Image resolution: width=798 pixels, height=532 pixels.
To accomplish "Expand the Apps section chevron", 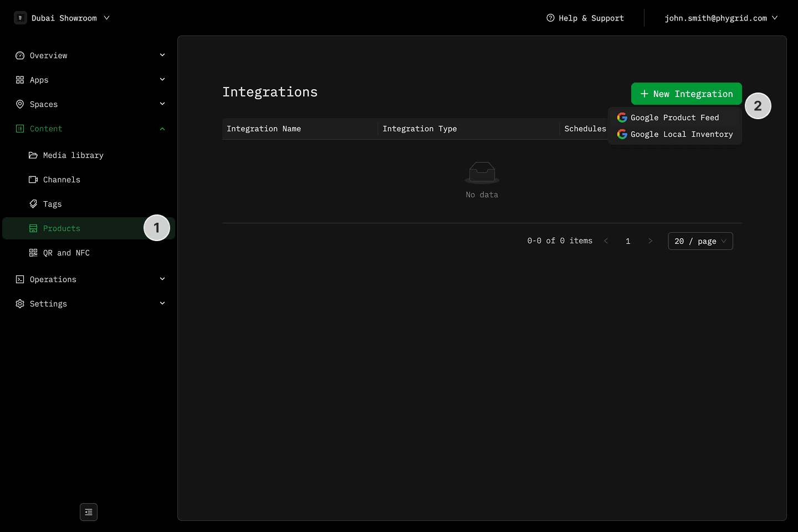I will coord(162,79).
